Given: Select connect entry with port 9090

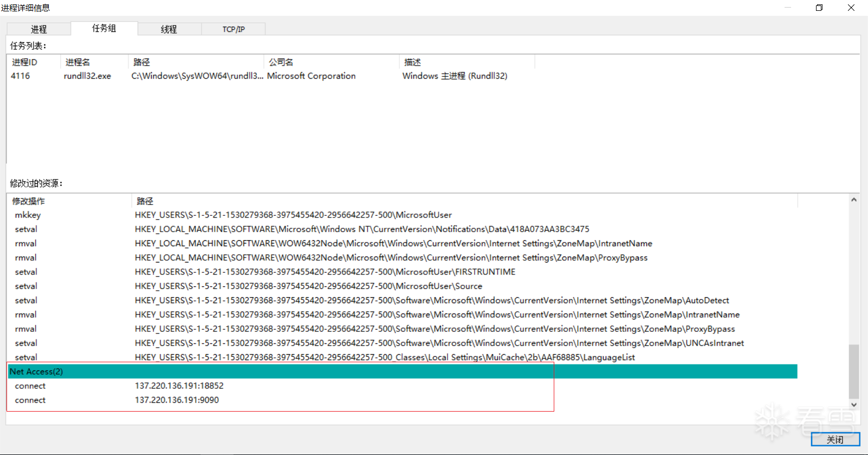Looking at the screenshot, I should (x=177, y=400).
